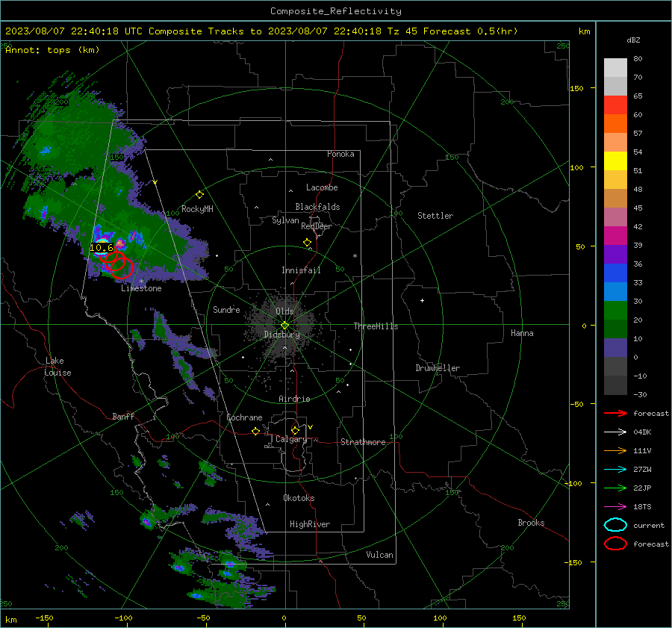The width and height of the screenshot is (672, 628).
Task: Click the UTC Composite Tracks timestamp header
Action: tap(261, 31)
